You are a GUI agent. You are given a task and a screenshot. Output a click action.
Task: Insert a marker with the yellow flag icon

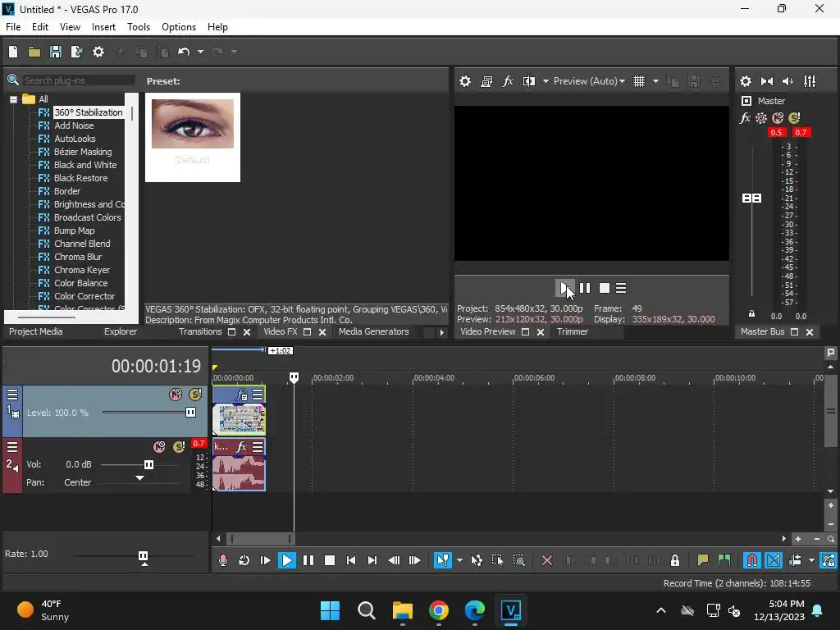click(702, 560)
